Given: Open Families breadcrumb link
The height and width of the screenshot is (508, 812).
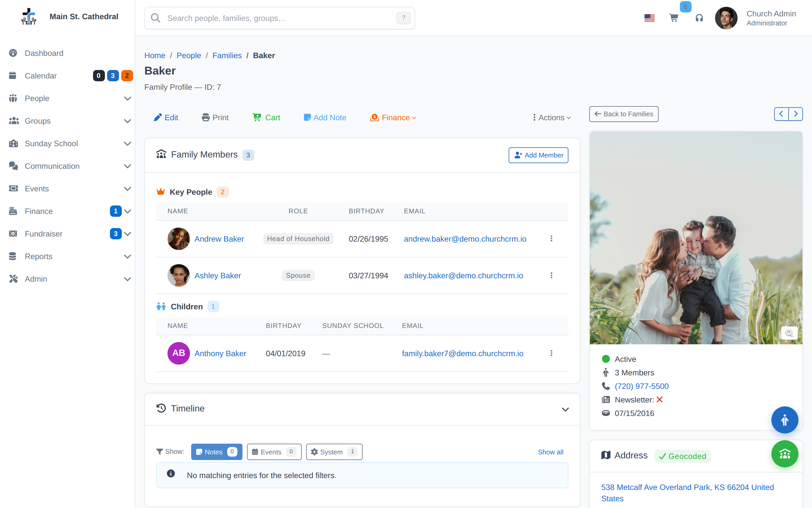Looking at the screenshot, I should coord(227,55).
